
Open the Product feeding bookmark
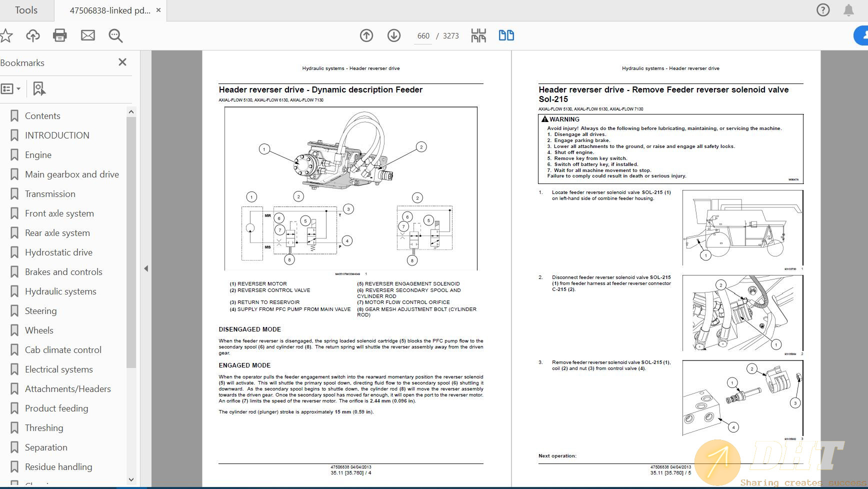(56, 408)
